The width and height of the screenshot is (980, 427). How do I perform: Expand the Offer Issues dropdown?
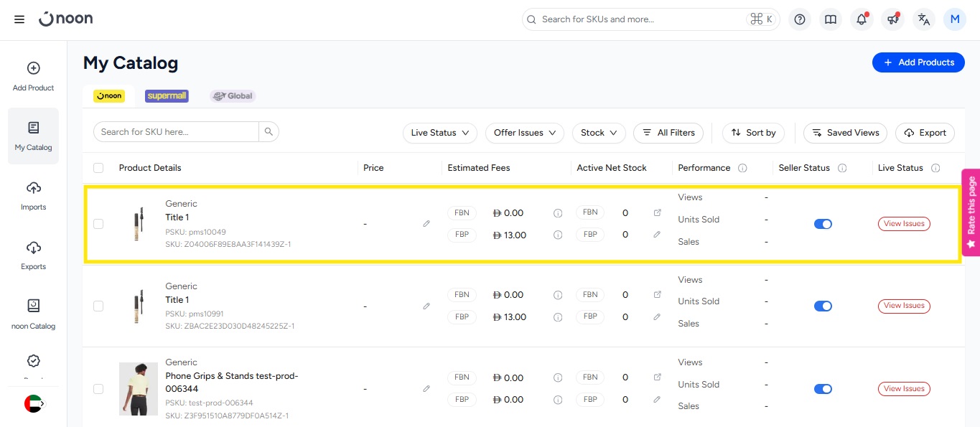(525, 133)
